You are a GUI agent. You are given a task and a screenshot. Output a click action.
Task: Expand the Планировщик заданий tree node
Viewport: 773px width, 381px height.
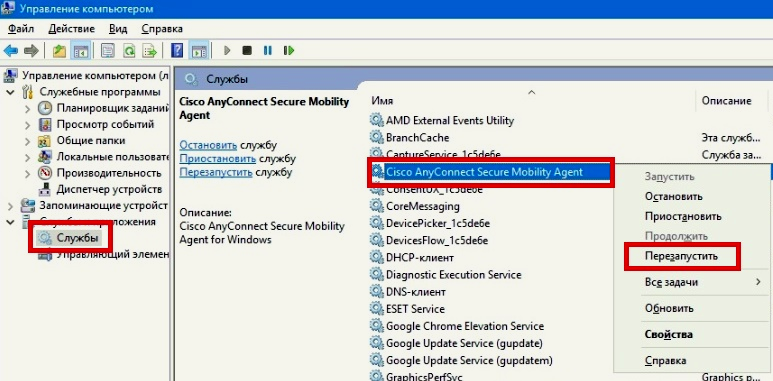(28, 108)
